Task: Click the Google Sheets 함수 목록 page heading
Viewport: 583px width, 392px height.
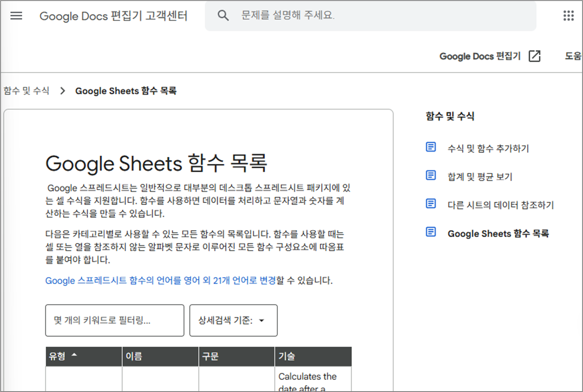Action: pyautogui.click(x=156, y=163)
